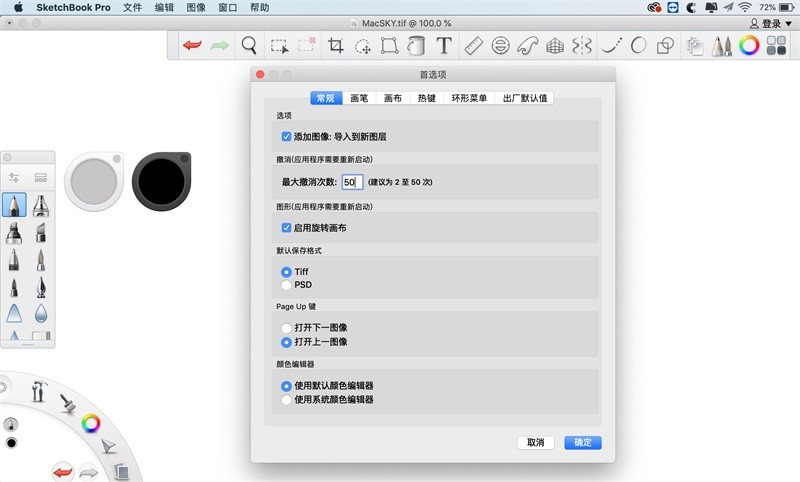Select the airbrush in brush palette
Viewport: 800px width, 482px height.
[x=41, y=205]
